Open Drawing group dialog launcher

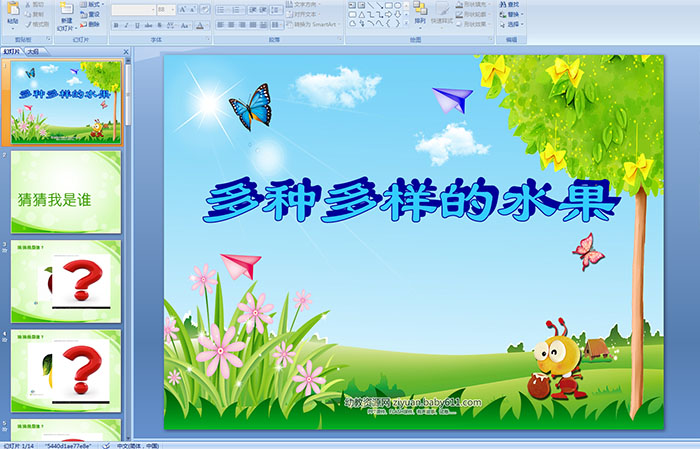click(x=491, y=39)
